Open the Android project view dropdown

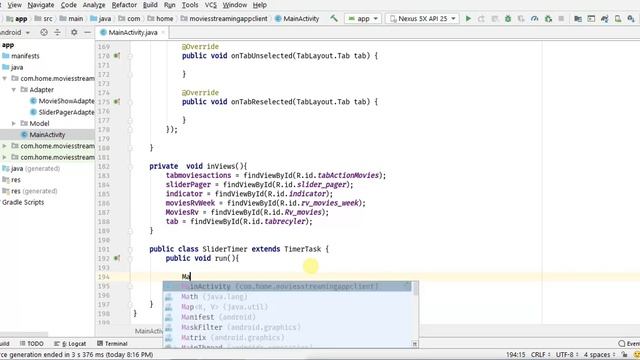(x=15, y=32)
